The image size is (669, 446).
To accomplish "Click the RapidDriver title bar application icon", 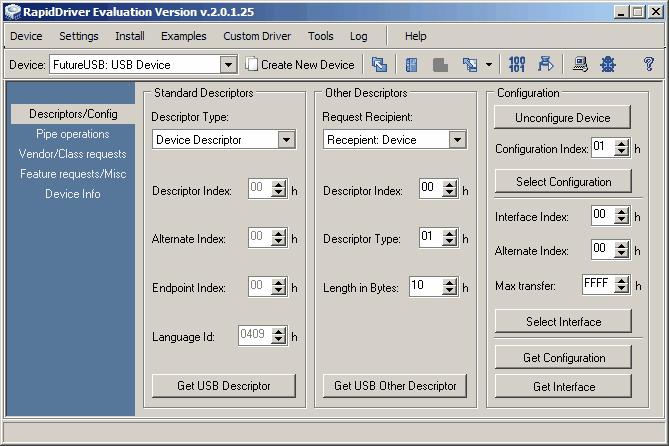I will [13, 12].
